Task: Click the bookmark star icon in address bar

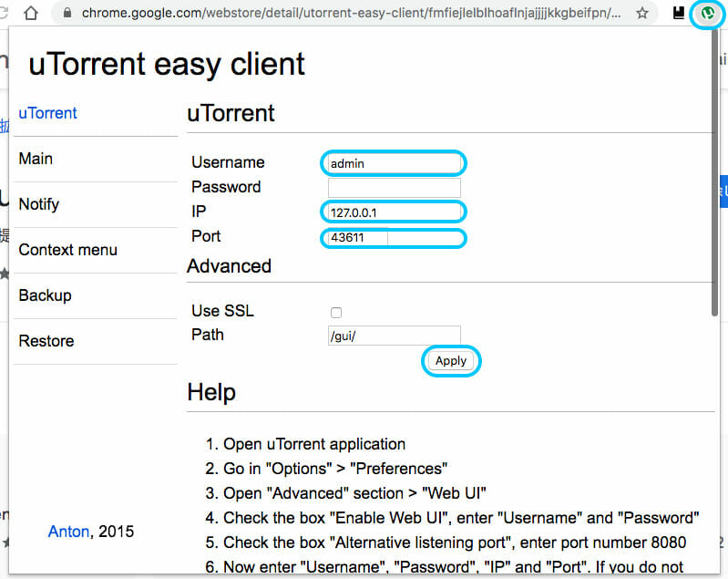Action: click(642, 13)
